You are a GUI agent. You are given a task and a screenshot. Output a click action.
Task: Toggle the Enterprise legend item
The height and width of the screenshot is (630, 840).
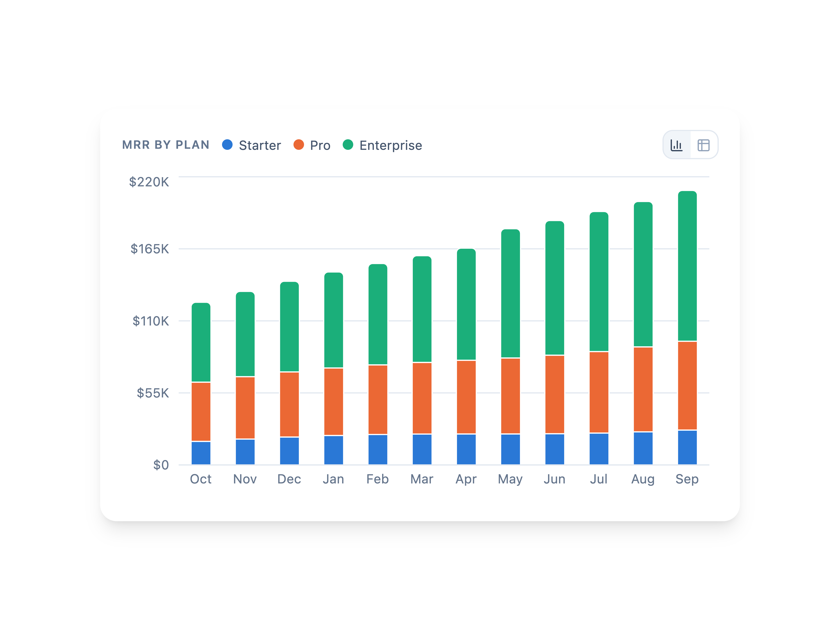pos(382,145)
